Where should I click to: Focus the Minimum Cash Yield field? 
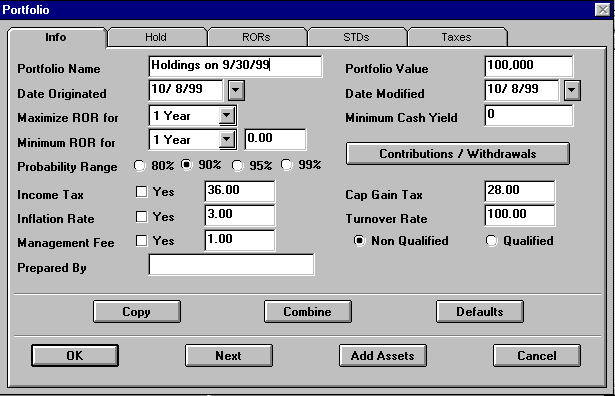(x=529, y=115)
